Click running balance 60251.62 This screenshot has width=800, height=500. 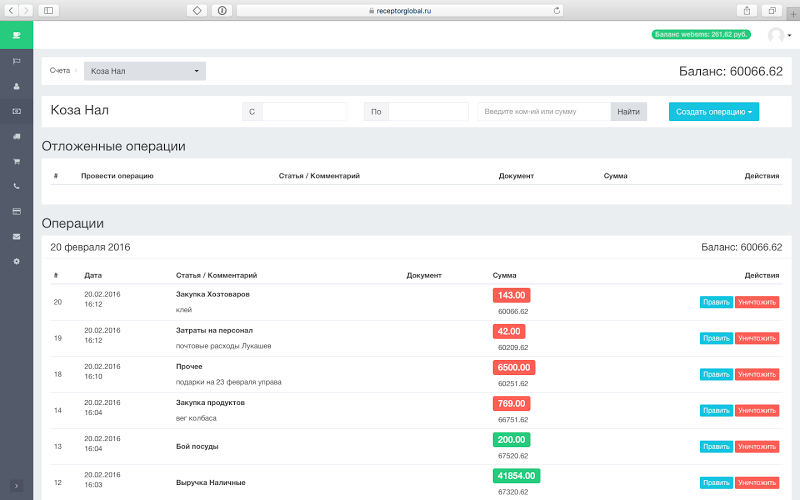pos(513,384)
